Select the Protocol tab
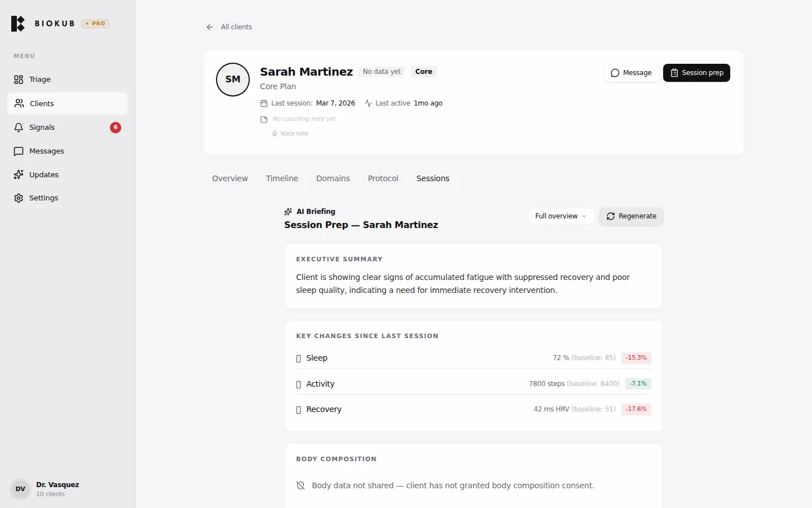This screenshot has height=508, width=812. coord(383,178)
